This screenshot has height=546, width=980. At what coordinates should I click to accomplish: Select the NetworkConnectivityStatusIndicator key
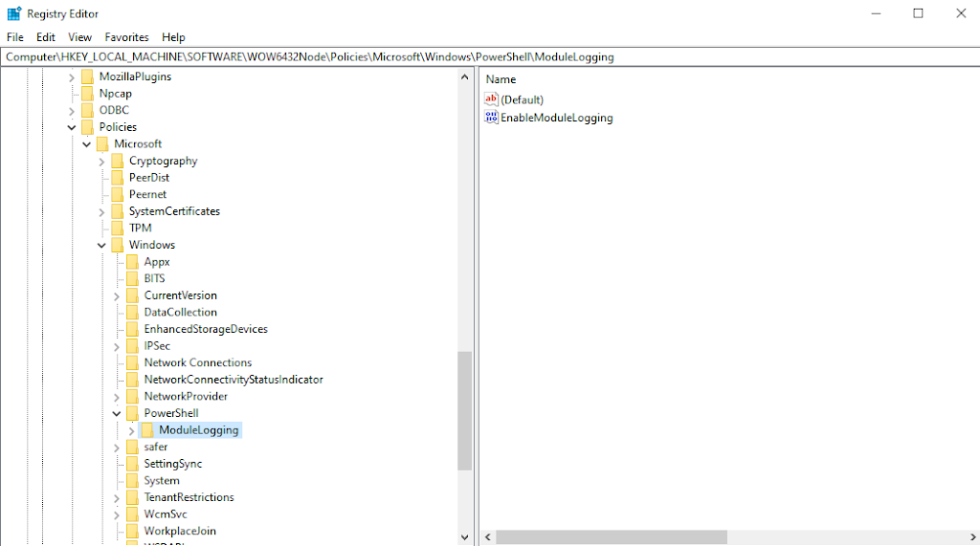point(233,380)
